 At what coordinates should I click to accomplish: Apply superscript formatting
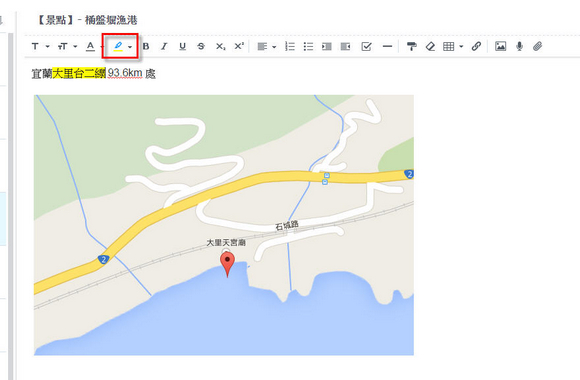point(239,46)
